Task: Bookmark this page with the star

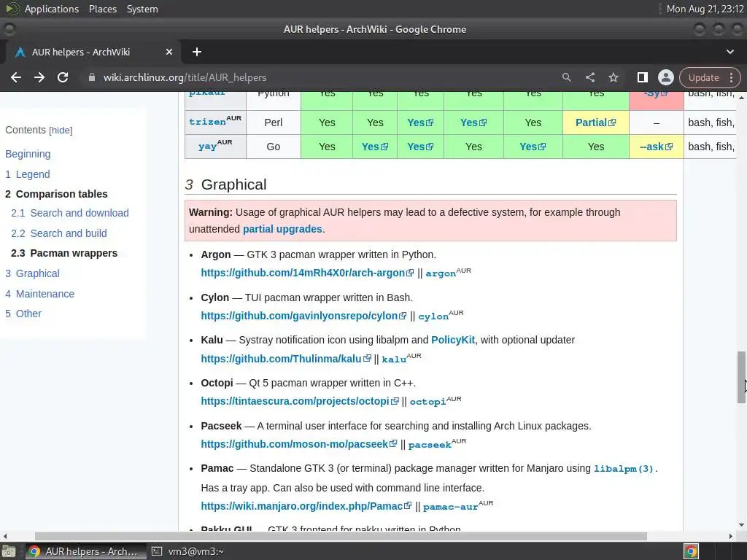Action: point(613,77)
